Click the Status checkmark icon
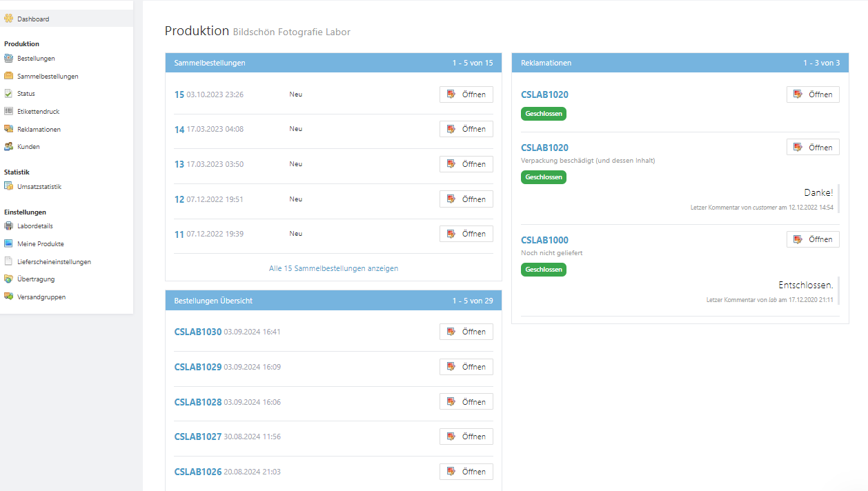 pos(8,93)
